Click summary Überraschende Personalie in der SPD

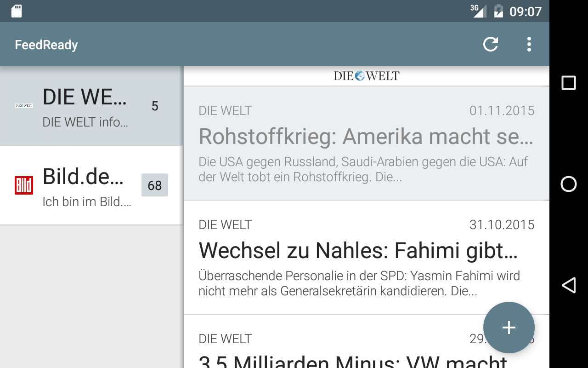359,283
